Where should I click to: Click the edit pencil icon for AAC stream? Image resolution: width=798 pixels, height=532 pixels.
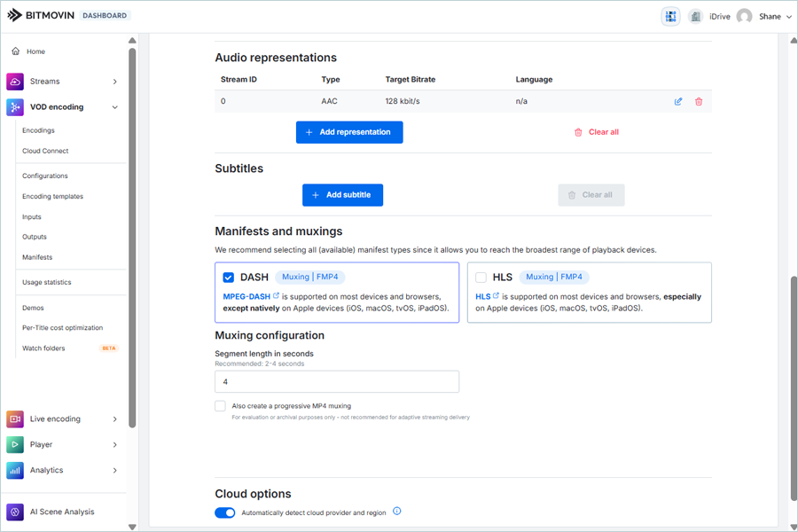(x=678, y=102)
